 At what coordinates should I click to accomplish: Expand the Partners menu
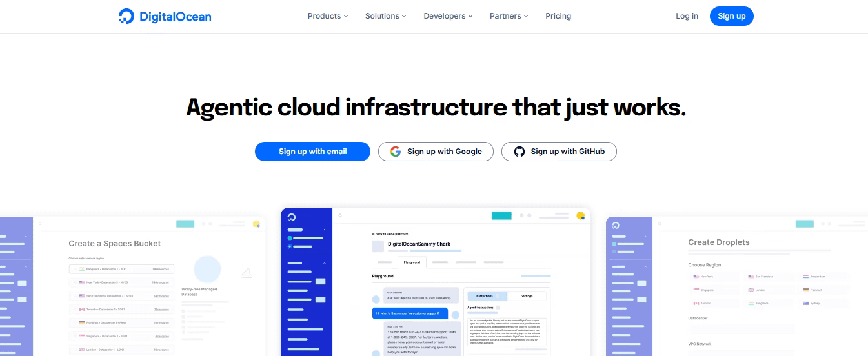click(x=509, y=16)
